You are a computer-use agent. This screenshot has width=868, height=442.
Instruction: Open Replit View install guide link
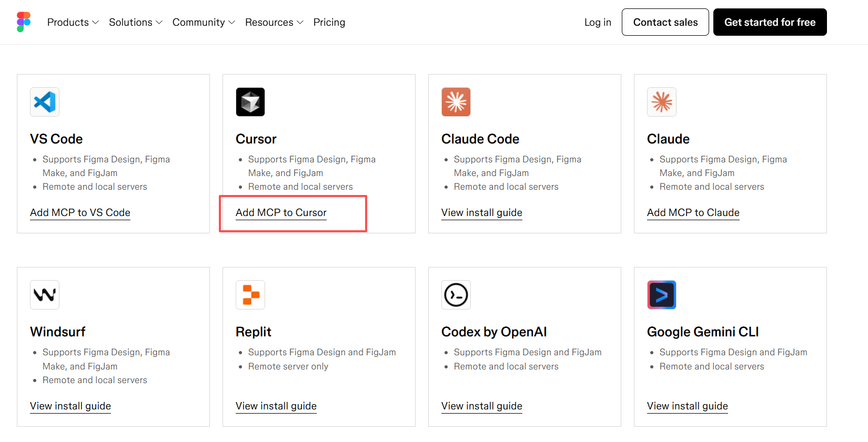pyautogui.click(x=276, y=406)
